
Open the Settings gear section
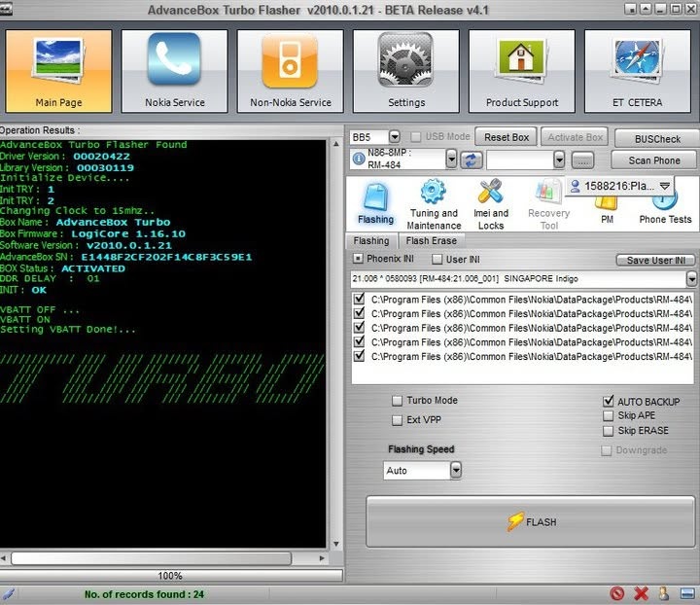(405, 71)
